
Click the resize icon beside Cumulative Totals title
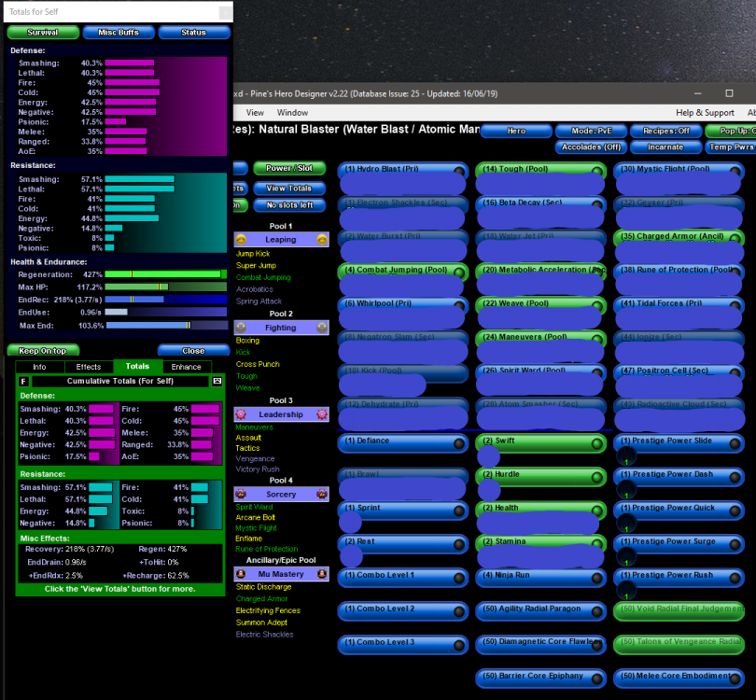click(217, 381)
